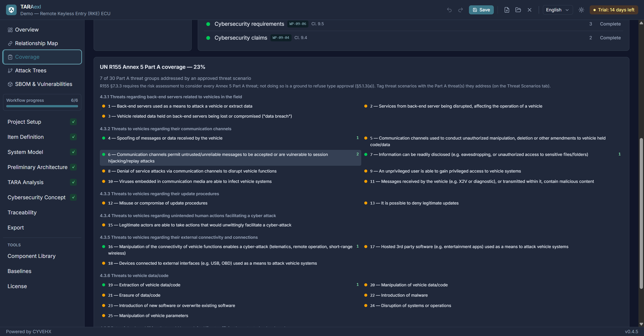Select threat 22 introduction of malware
This screenshot has height=336, width=644.
point(492,295)
